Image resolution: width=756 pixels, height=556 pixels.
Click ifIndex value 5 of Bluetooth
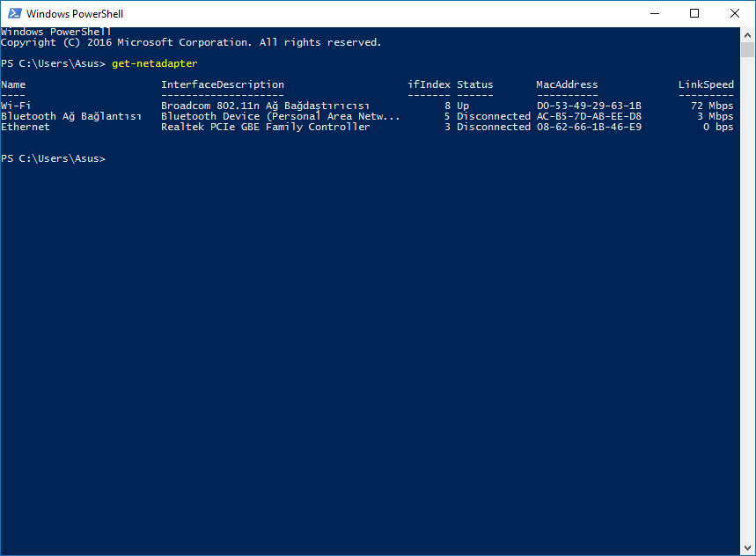pos(447,116)
